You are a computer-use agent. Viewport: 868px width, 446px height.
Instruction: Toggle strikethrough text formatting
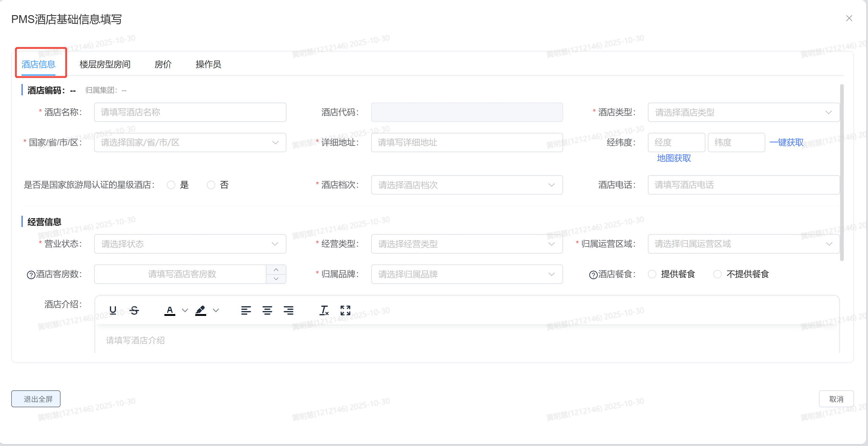pos(134,310)
